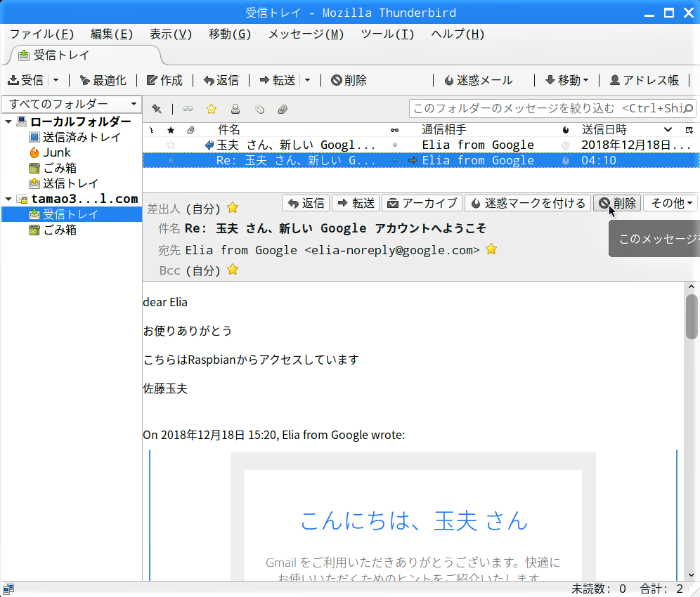Click the 受信 (Get Messages) toolbar button
Image resolution: width=700 pixels, height=597 pixels.
pyautogui.click(x=26, y=80)
